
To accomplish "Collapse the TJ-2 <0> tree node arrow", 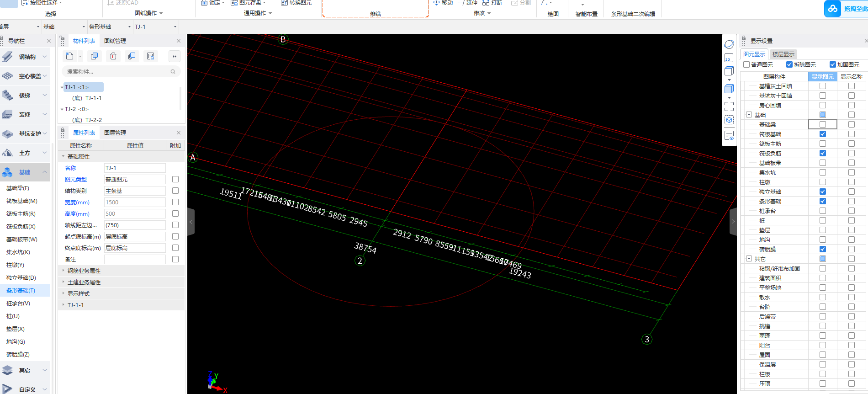I will (62, 109).
